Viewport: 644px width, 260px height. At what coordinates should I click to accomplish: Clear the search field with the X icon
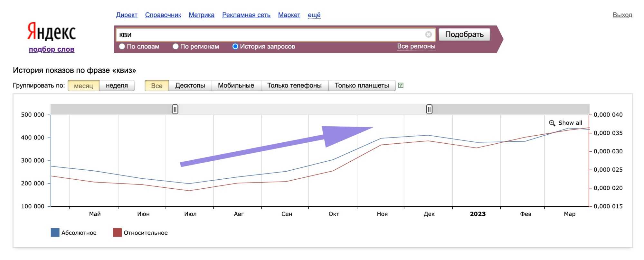tap(428, 34)
